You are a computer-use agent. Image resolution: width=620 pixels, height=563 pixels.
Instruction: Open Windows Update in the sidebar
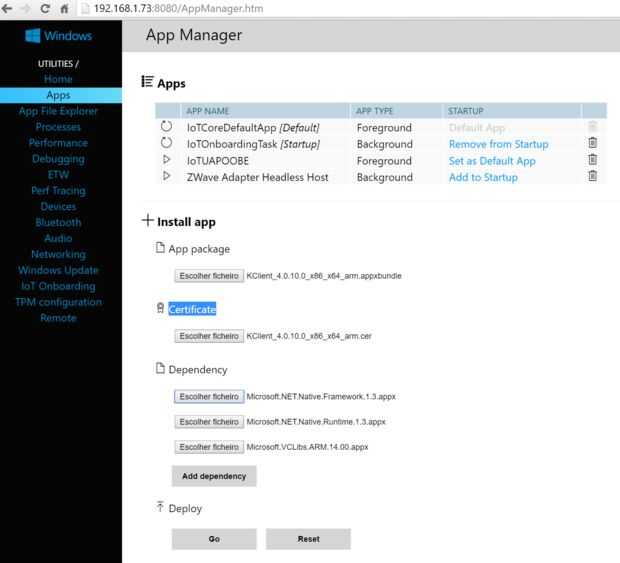58,270
